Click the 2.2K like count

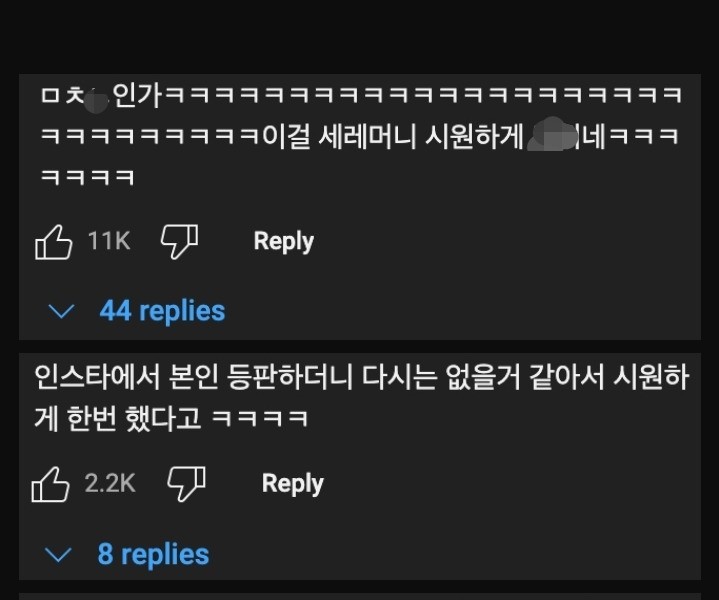click(110, 483)
